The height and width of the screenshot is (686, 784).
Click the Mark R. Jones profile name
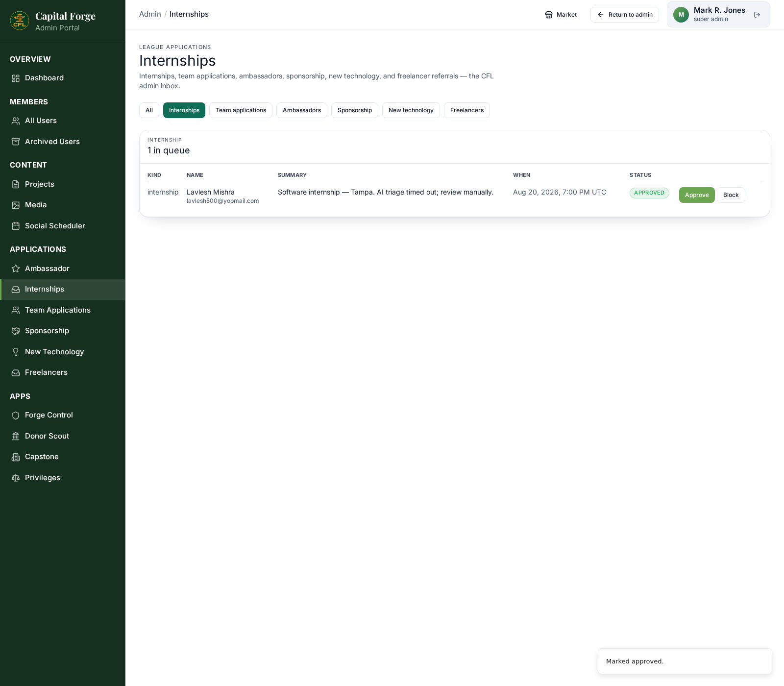coord(719,10)
